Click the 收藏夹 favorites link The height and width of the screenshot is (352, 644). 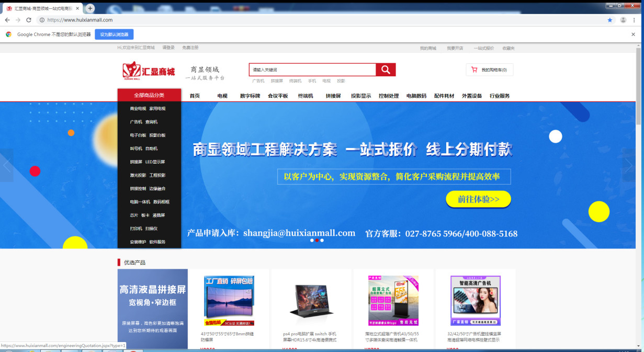tap(509, 48)
